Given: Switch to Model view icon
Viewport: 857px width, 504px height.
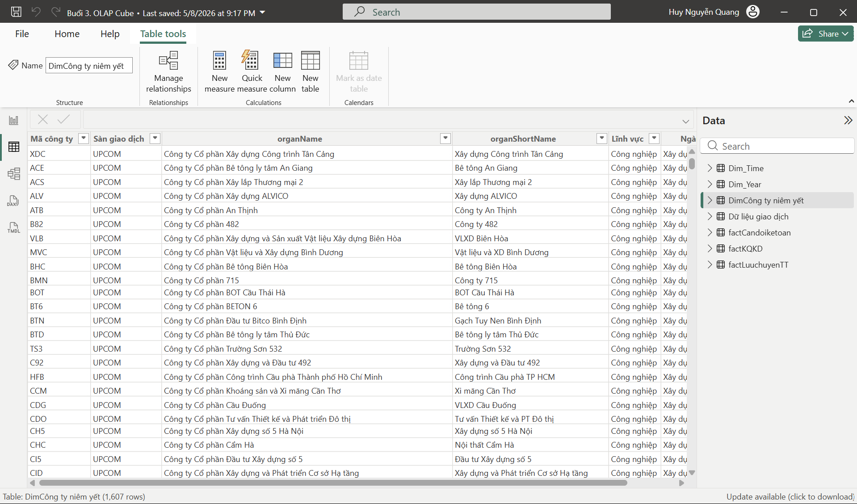Looking at the screenshot, I should 14,174.
